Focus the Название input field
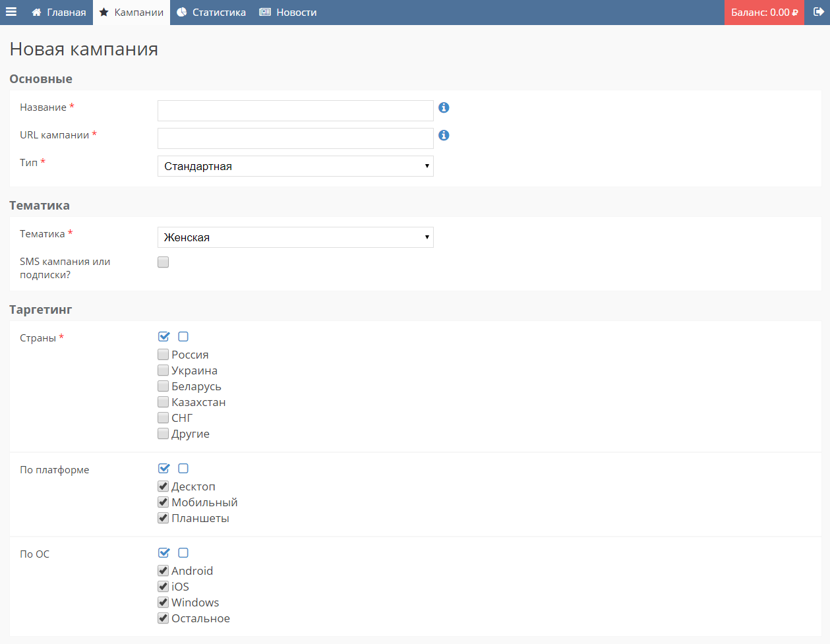This screenshot has height=644, width=830. pyautogui.click(x=295, y=111)
